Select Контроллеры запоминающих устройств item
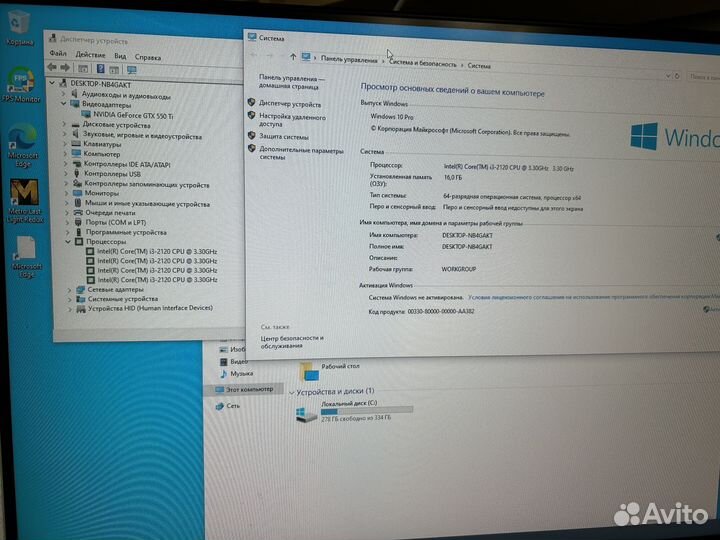This screenshot has width=720, height=540. (146, 184)
